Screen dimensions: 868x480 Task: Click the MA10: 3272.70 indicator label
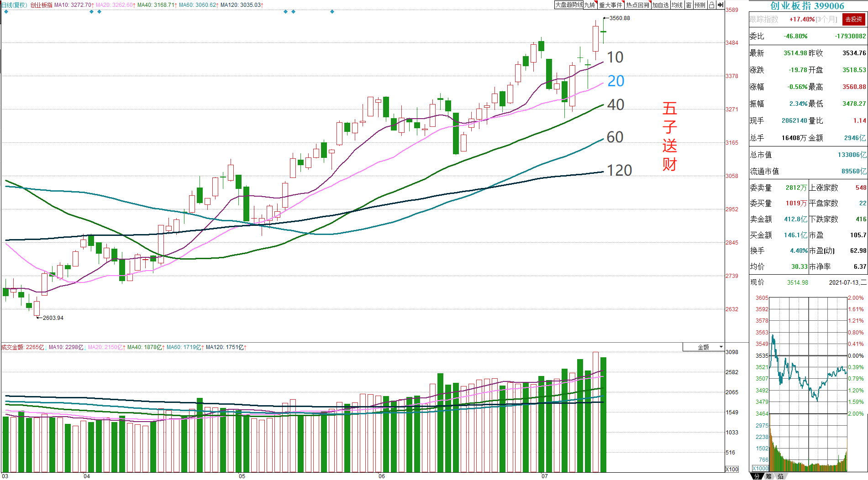tap(74, 5)
